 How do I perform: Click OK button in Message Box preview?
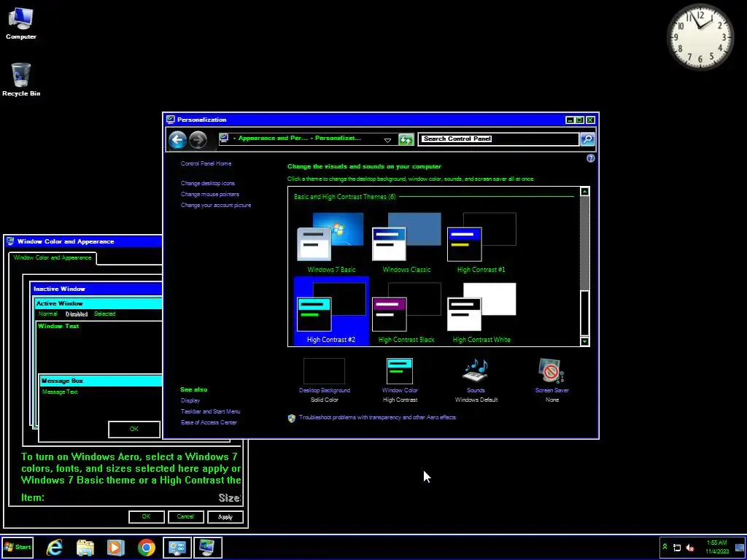[134, 429]
